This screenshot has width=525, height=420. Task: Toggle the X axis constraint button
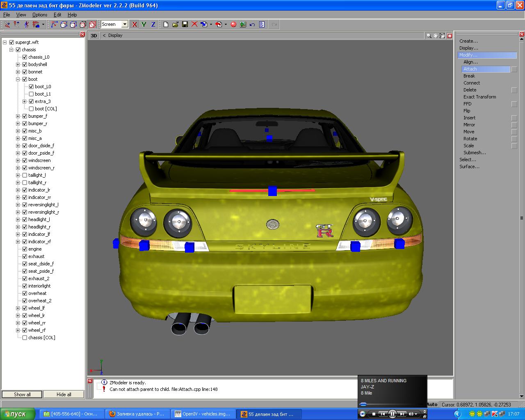(134, 25)
